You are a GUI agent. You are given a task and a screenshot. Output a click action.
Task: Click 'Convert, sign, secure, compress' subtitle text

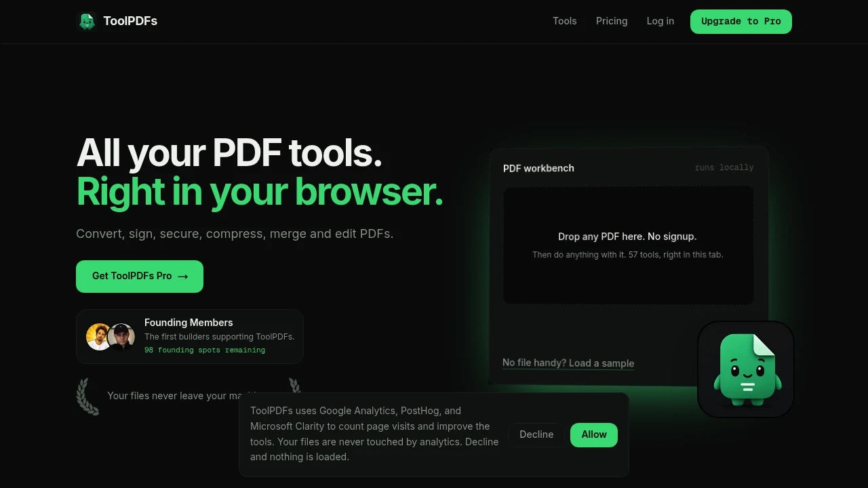coord(235,234)
